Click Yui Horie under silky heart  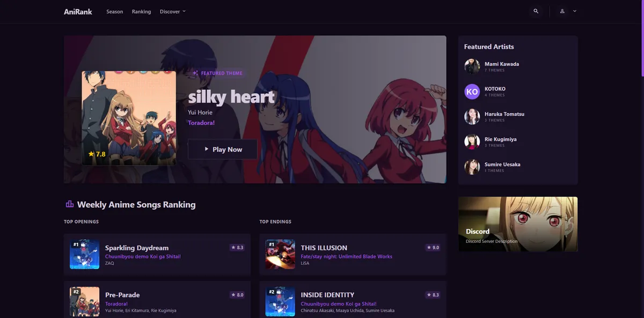pos(200,112)
